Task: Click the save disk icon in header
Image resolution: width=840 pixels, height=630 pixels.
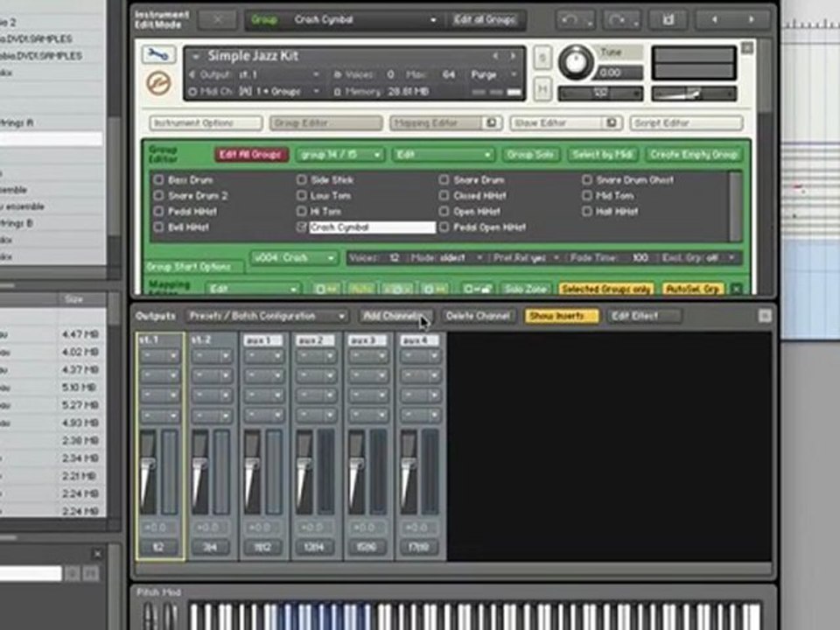Action: point(668,20)
